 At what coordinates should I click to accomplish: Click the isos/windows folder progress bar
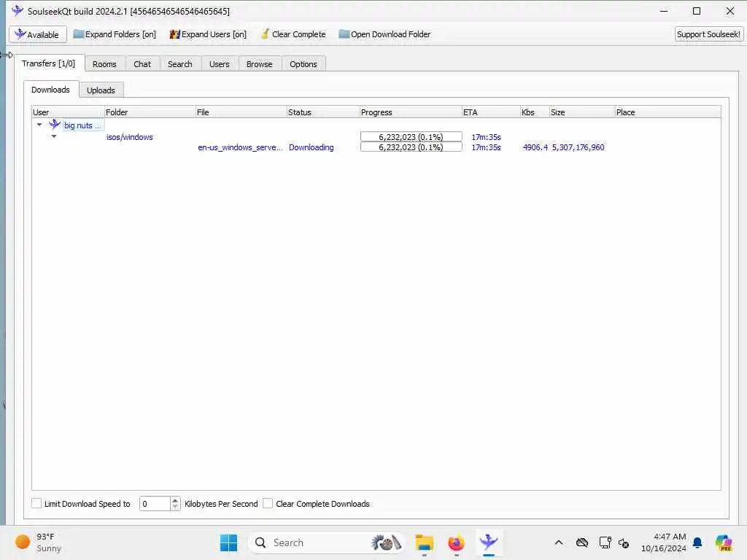[411, 136]
